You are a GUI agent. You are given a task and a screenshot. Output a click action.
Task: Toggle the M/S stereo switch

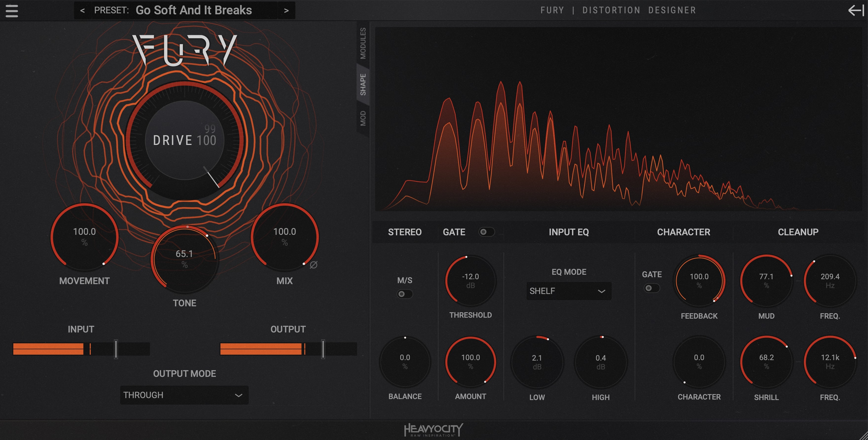(404, 294)
